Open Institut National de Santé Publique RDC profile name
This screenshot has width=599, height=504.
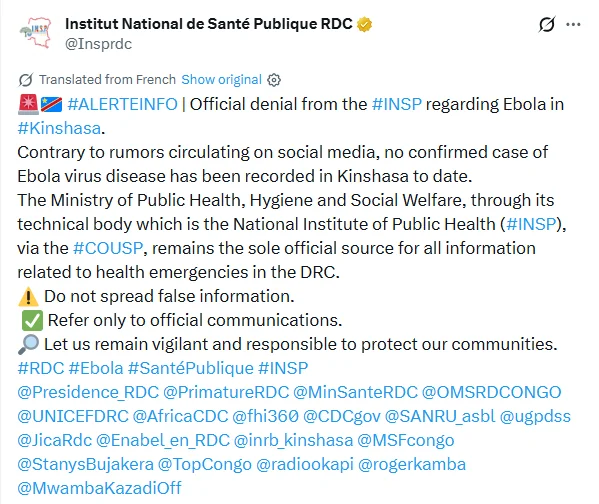click(x=209, y=24)
